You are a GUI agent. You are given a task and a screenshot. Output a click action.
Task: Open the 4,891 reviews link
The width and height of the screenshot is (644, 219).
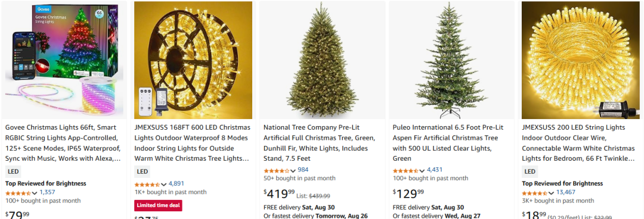tap(176, 184)
